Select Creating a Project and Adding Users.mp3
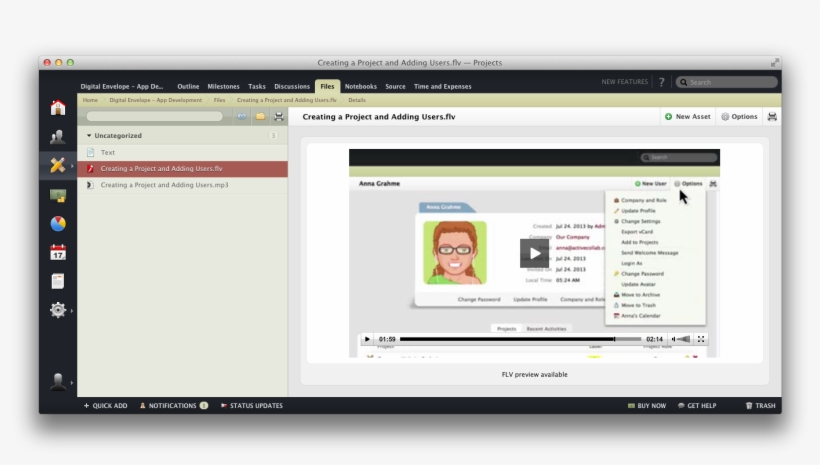Image resolution: width=820 pixels, height=465 pixels. [183, 185]
